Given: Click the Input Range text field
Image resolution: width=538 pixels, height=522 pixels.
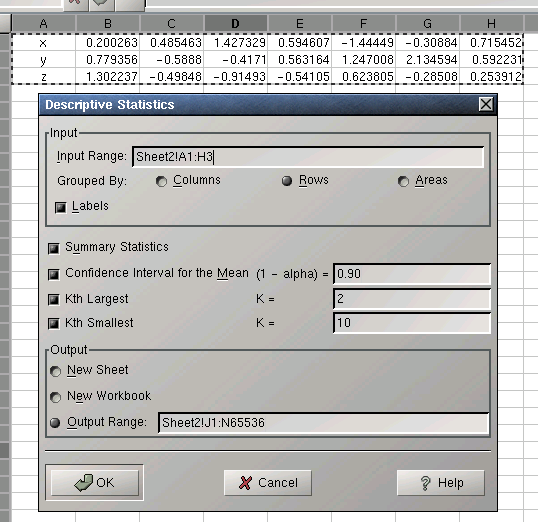Looking at the screenshot, I should pos(308,157).
